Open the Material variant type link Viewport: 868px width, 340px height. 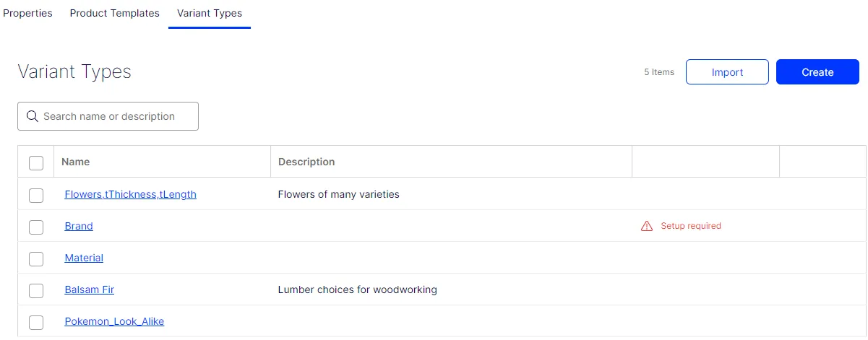tap(84, 258)
